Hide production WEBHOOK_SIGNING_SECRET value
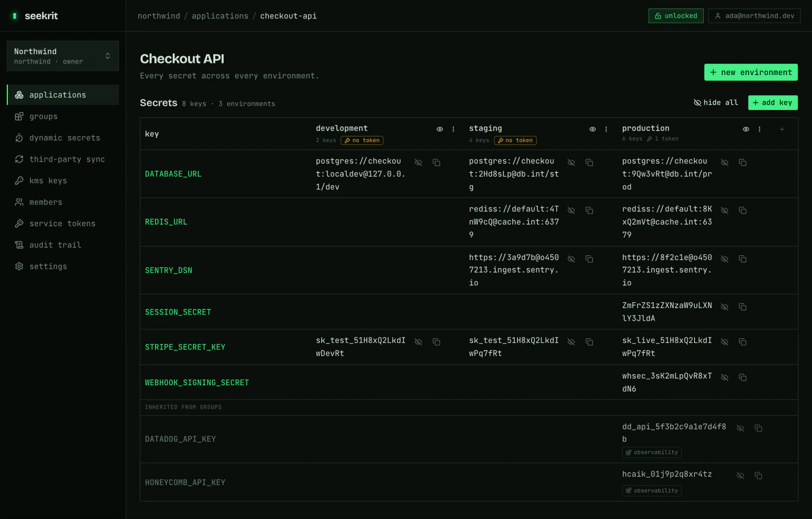812x519 pixels. pyautogui.click(x=724, y=377)
